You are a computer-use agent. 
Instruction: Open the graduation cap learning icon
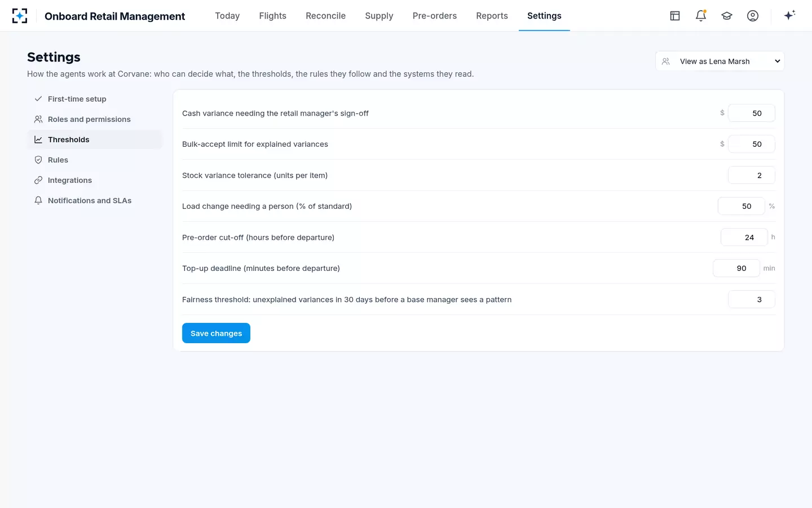click(x=727, y=16)
